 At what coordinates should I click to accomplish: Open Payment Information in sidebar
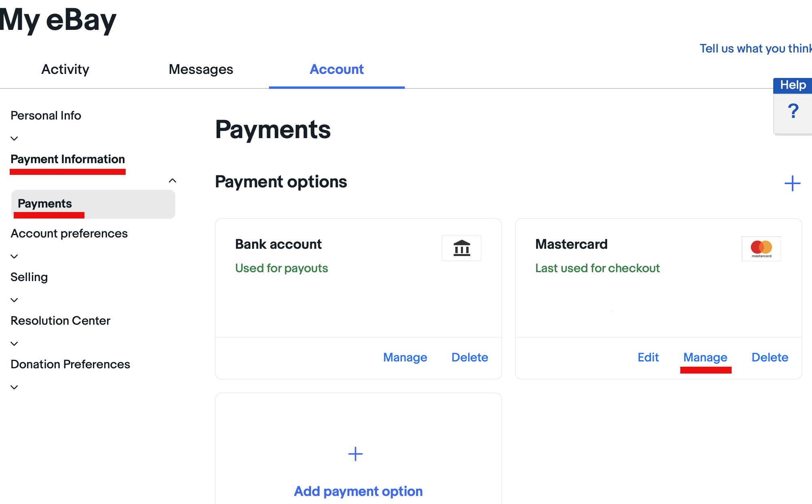(67, 159)
